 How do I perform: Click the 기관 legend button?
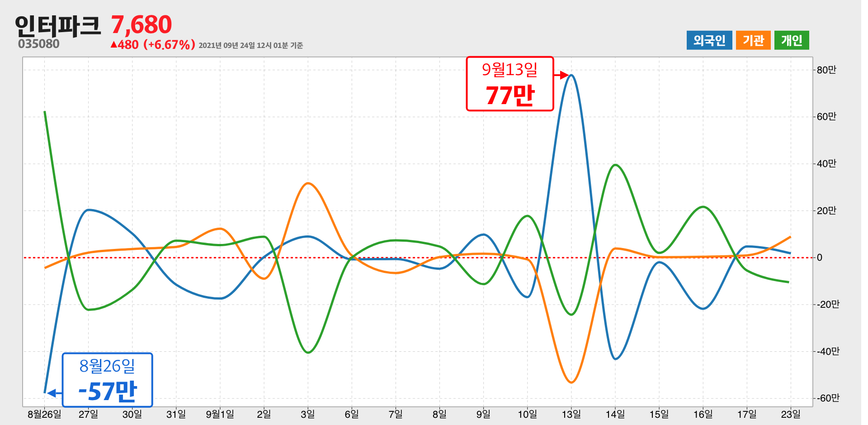click(x=753, y=40)
